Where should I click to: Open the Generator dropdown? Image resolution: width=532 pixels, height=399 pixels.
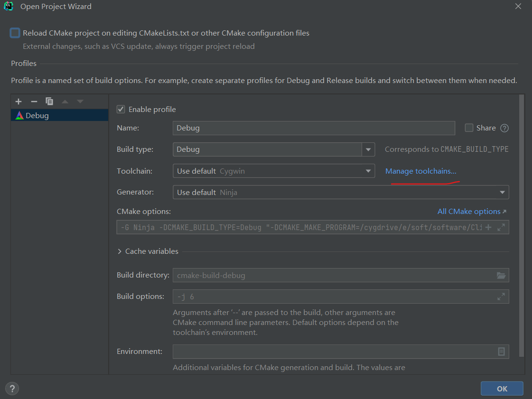(502, 193)
